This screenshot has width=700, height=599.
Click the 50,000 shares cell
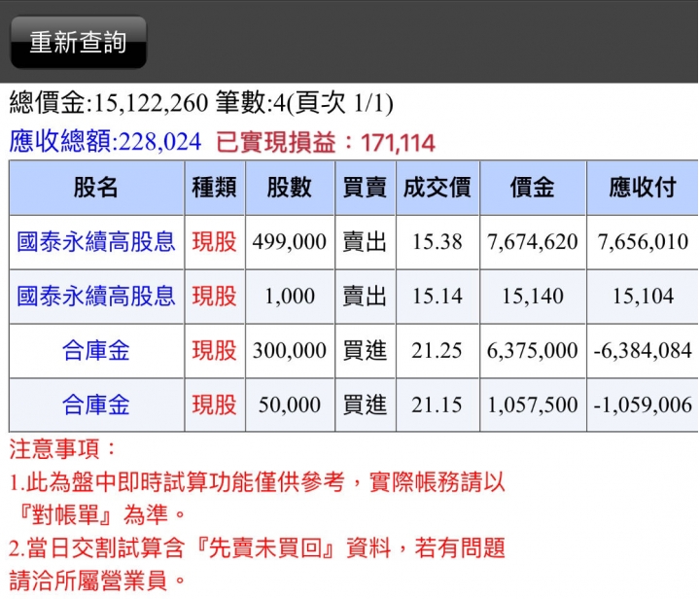pos(290,405)
